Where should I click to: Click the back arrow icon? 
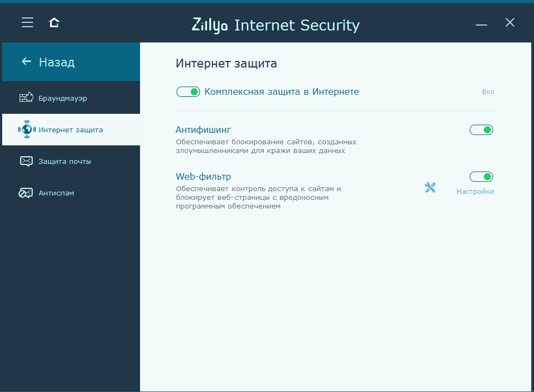[x=26, y=62]
